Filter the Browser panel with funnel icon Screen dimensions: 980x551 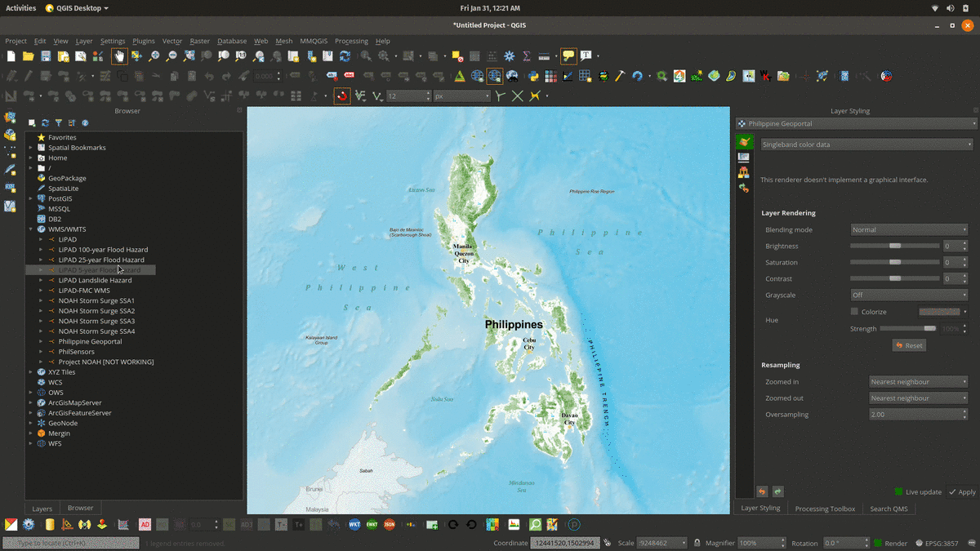tap(59, 123)
